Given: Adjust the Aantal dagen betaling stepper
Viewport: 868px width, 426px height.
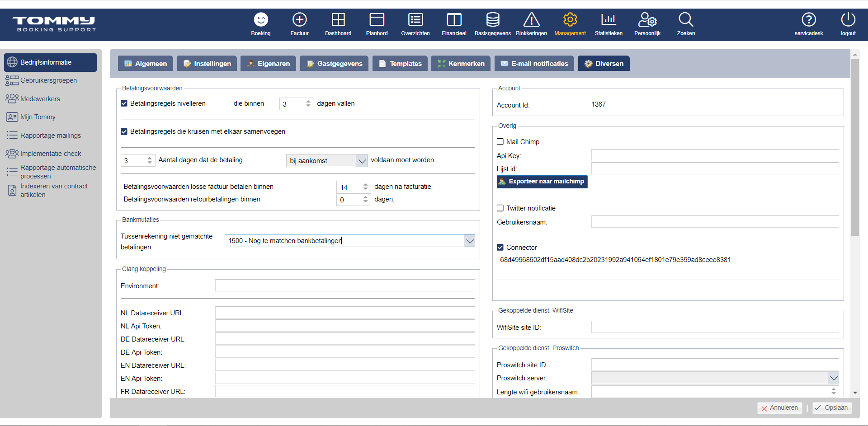Looking at the screenshot, I should click(150, 160).
